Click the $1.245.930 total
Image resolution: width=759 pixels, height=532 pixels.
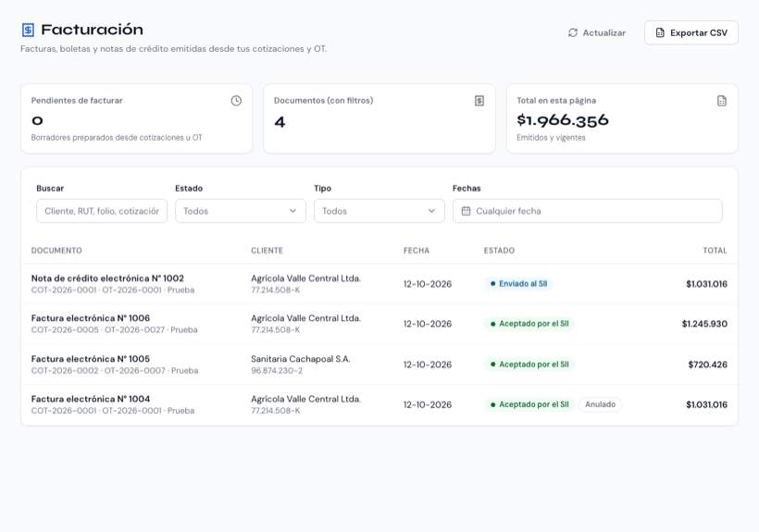coord(704,324)
